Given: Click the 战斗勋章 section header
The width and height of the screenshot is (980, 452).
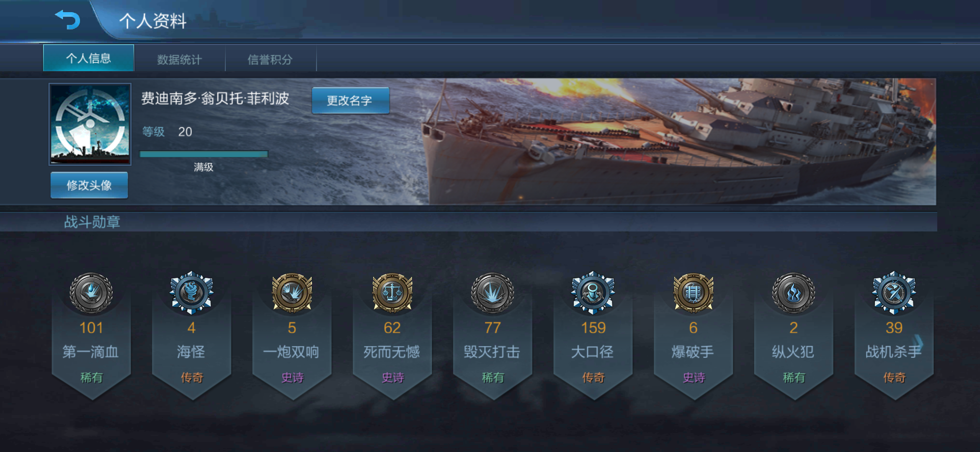Looking at the screenshot, I should (x=92, y=222).
